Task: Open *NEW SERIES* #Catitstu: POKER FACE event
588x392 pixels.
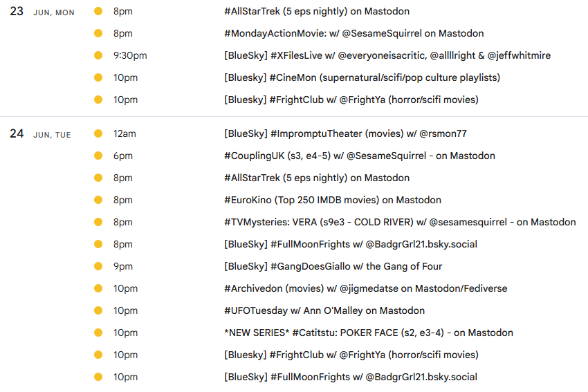Action: coord(369,333)
